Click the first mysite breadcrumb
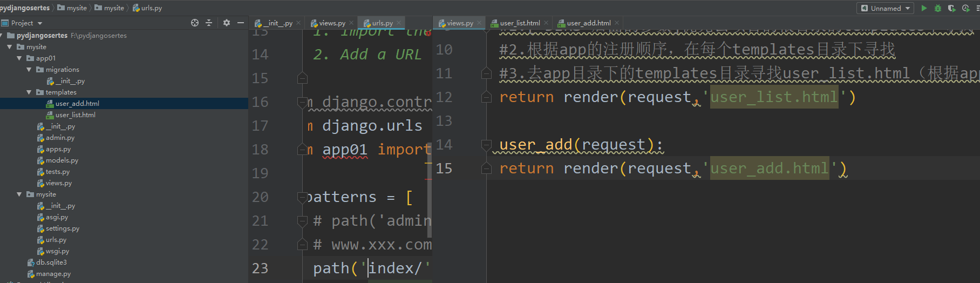Viewport: 980px width, 283px height. (x=72, y=8)
